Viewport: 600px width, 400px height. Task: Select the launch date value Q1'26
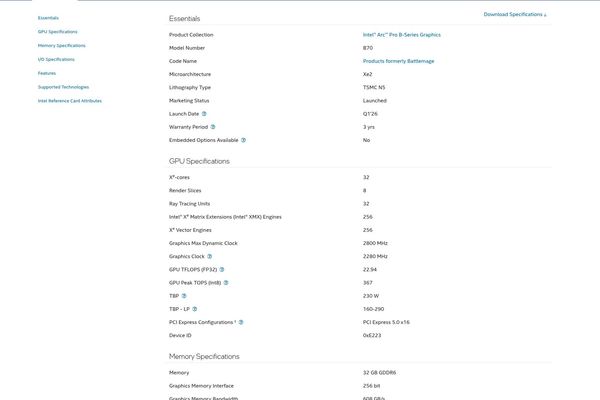pos(370,114)
